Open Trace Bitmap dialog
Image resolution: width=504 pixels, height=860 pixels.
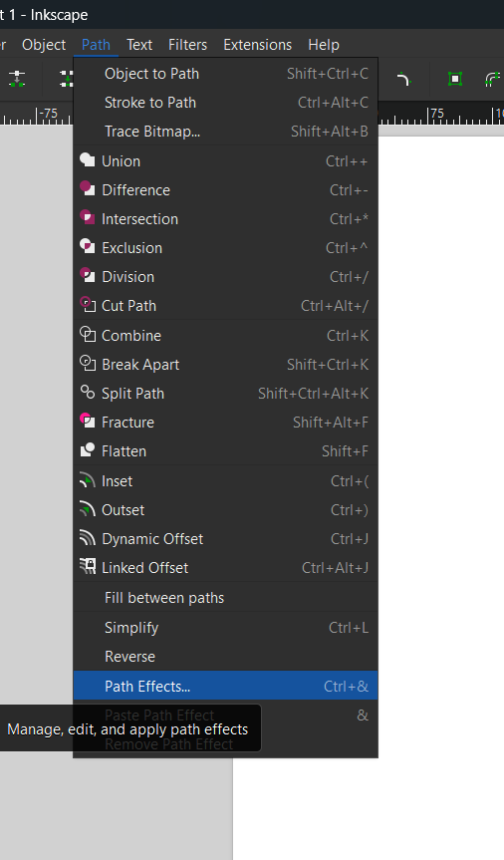(225, 132)
